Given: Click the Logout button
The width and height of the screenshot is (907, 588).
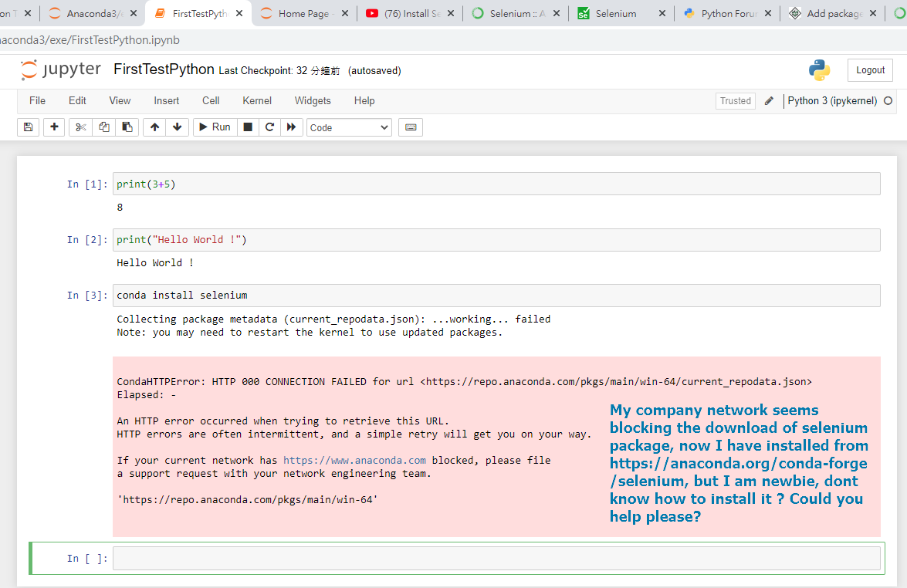Looking at the screenshot, I should [x=870, y=70].
